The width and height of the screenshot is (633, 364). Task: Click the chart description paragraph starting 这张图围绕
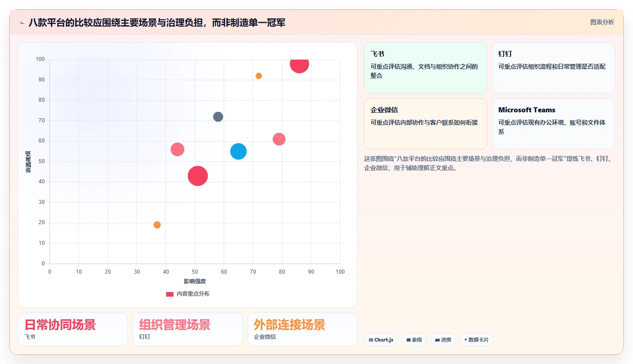(489, 163)
